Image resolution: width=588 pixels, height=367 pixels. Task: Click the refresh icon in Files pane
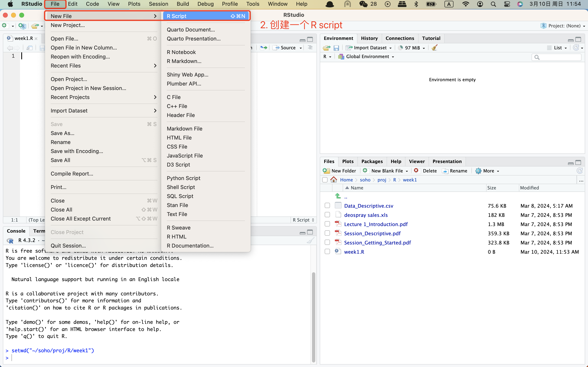point(579,171)
